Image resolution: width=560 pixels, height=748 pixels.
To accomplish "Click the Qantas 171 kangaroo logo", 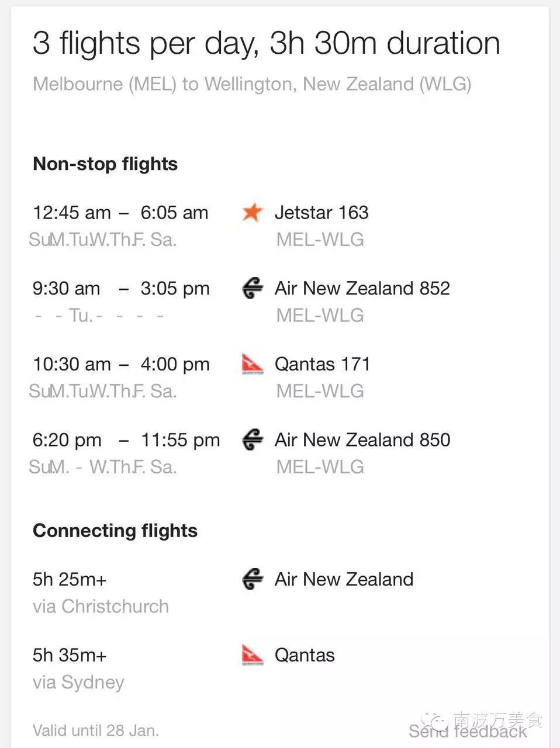I will [253, 364].
